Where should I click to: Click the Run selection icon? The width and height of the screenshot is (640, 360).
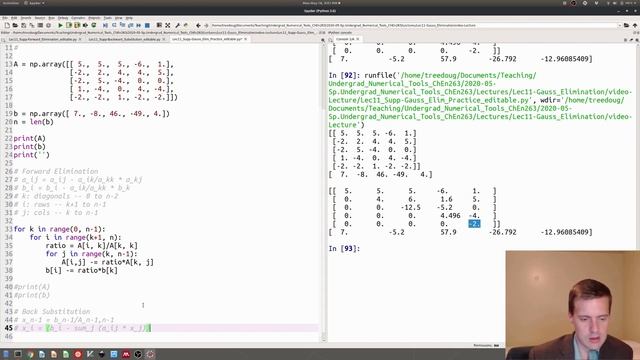tap(85, 25)
